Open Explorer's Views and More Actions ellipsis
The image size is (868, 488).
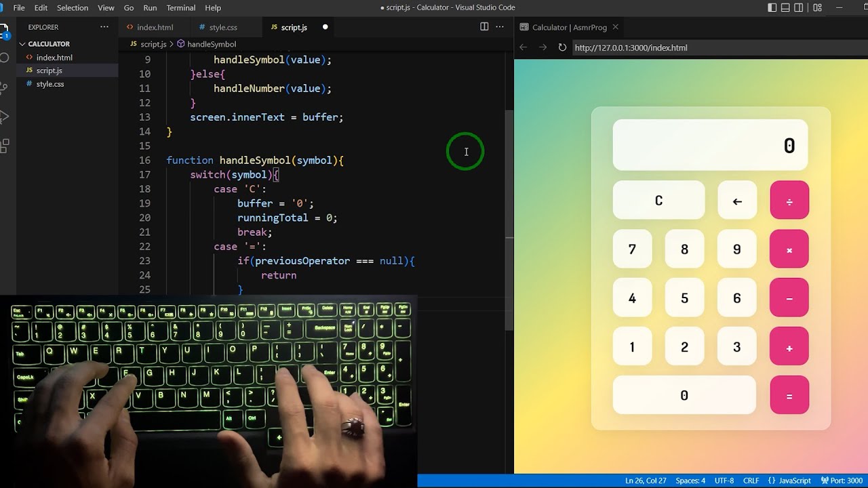[104, 27]
